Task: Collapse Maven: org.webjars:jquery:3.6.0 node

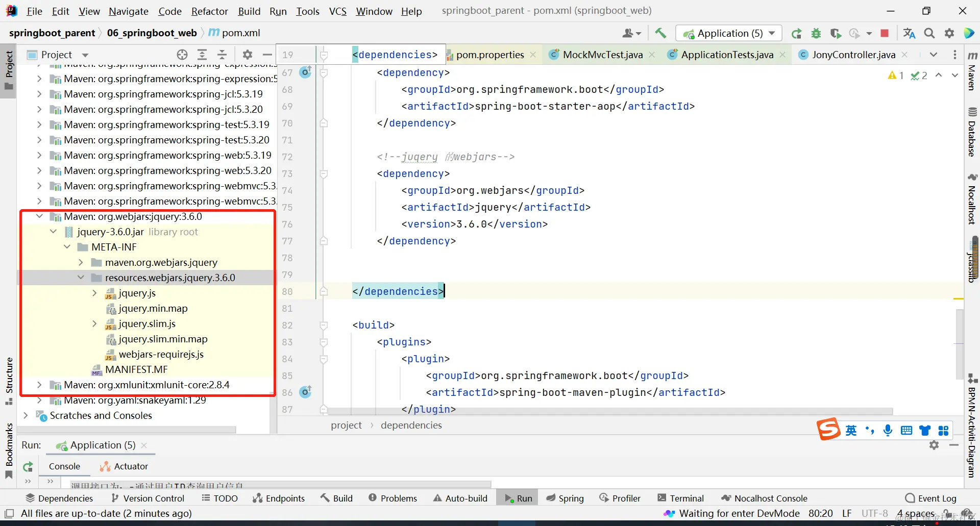Action: point(39,216)
